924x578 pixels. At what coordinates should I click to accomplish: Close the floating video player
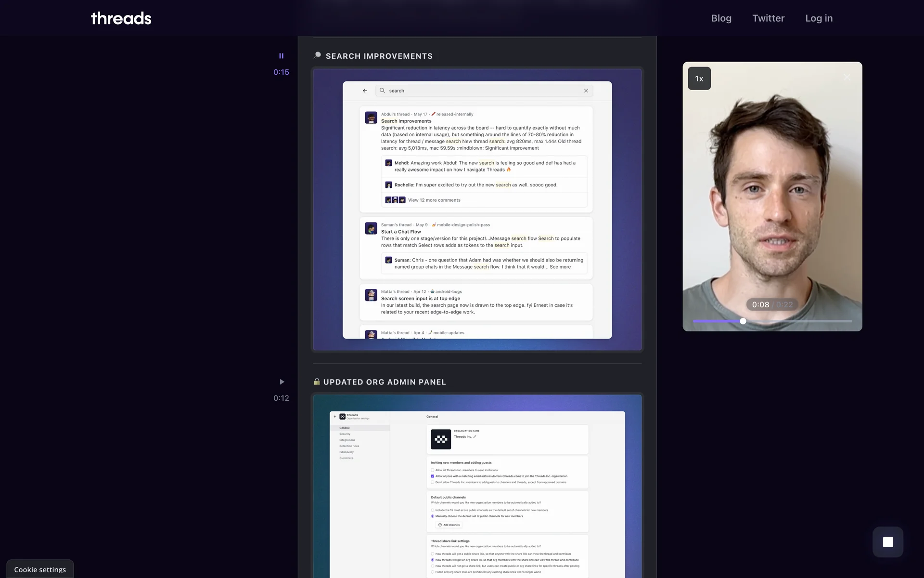(x=847, y=77)
